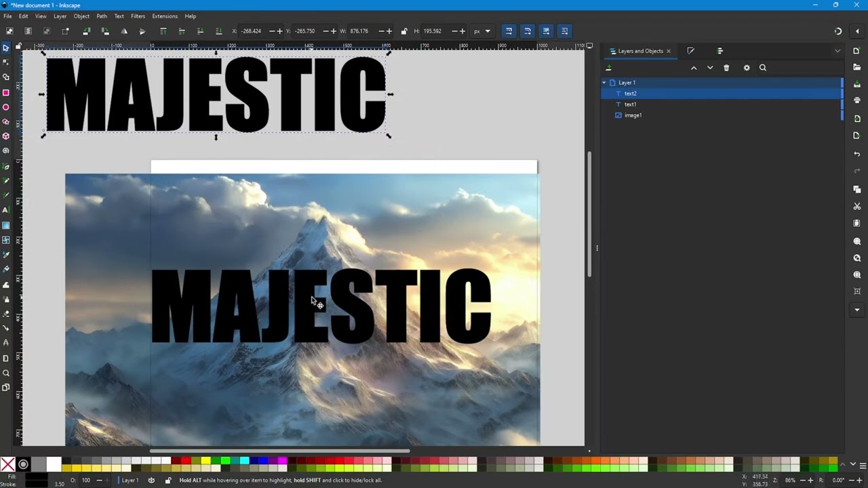Toggle Layer 1 visibility in status bar

click(151, 481)
